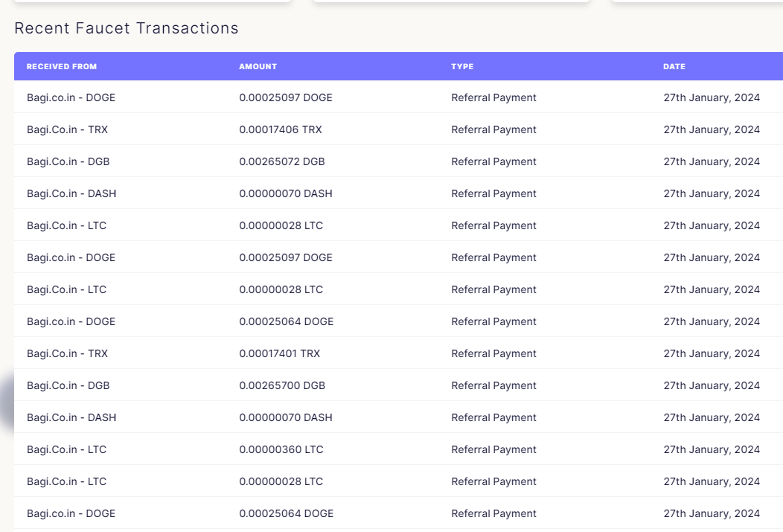The image size is (783, 532).
Task: Select the date in the 0.00265700 DGB row
Action: pos(712,385)
